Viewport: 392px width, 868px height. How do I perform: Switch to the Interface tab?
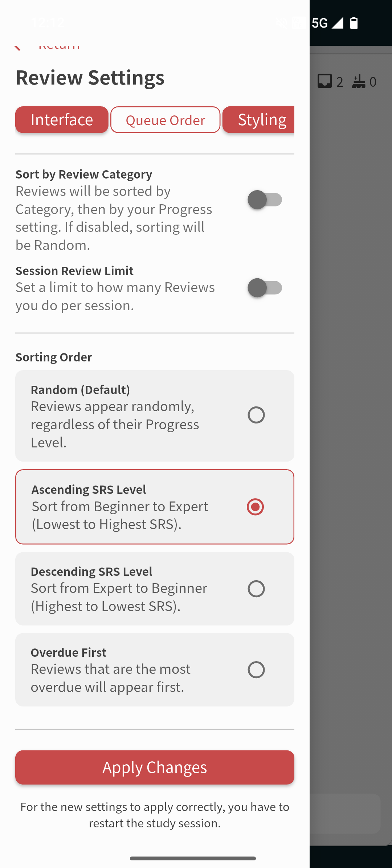[62, 120]
